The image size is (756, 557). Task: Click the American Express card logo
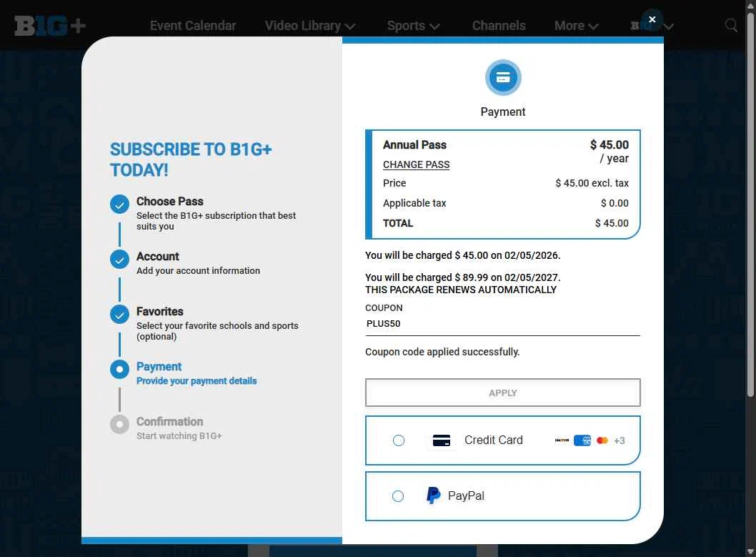(582, 440)
